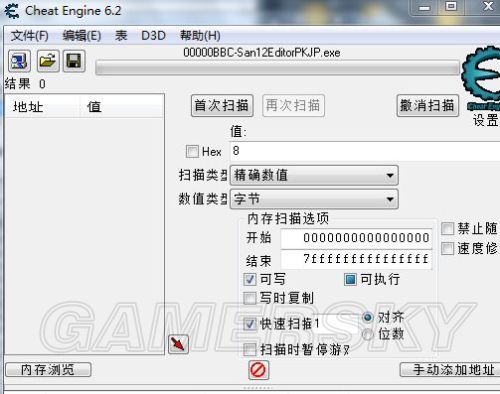This screenshot has width=500, height=394.
Task: Click the 内存浏览 memory view button
Action: click(48, 370)
